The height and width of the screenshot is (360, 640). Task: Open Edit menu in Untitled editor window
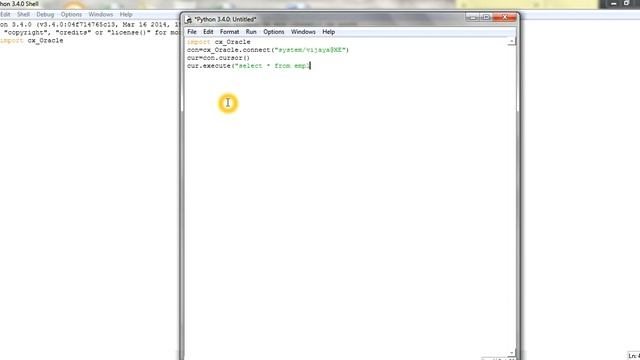[208, 32]
